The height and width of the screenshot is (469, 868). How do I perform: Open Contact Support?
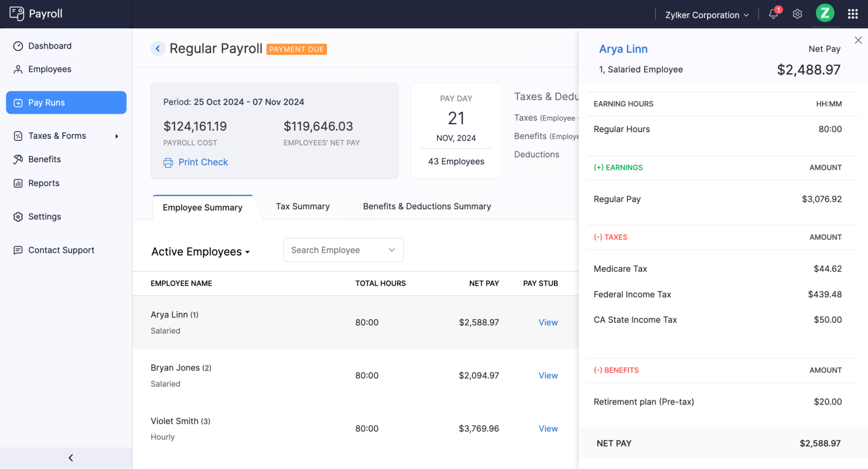coord(61,250)
